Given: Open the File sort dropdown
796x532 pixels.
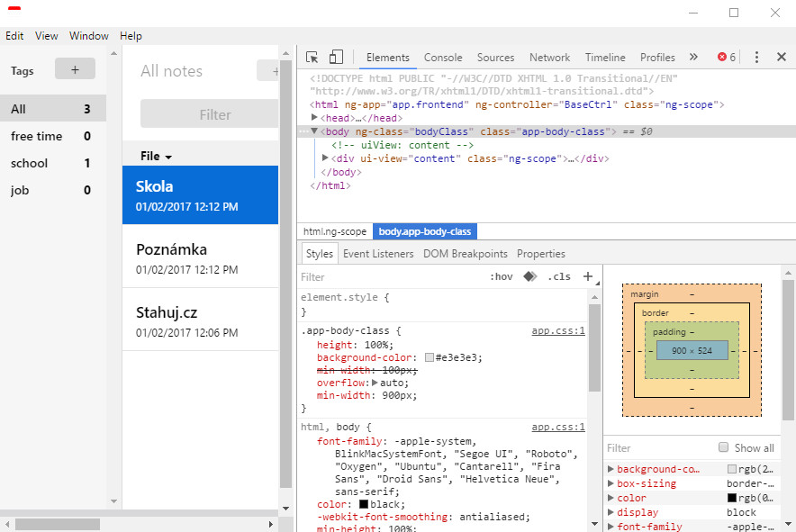Looking at the screenshot, I should point(157,156).
